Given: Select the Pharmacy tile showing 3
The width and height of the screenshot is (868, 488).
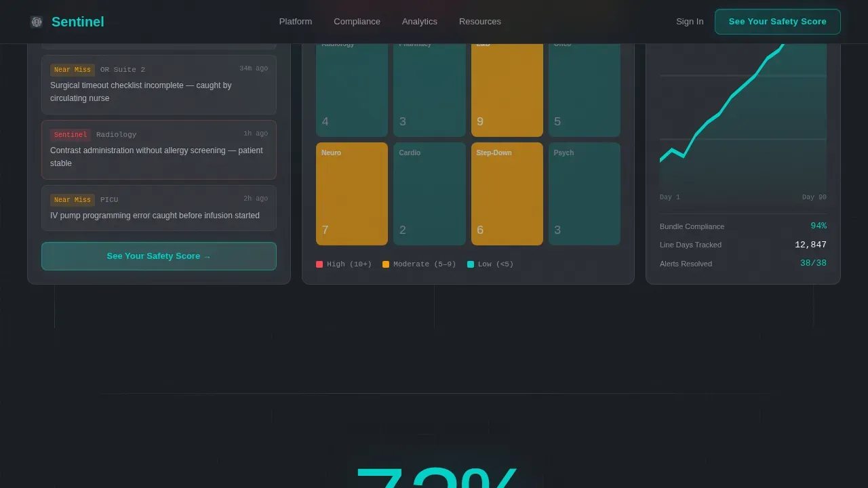Looking at the screenshot, I should click(429, 90).
